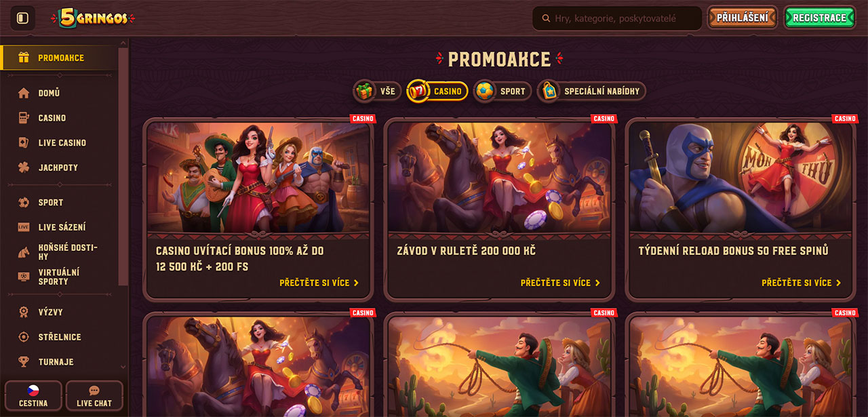
Task: Open the Live Casino cards icon
Action: 24,142
